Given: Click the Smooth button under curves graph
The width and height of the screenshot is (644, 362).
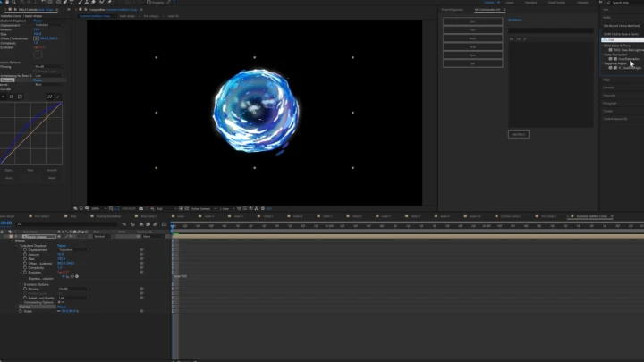Looking at the screenshot, I should tap(52, 170).
